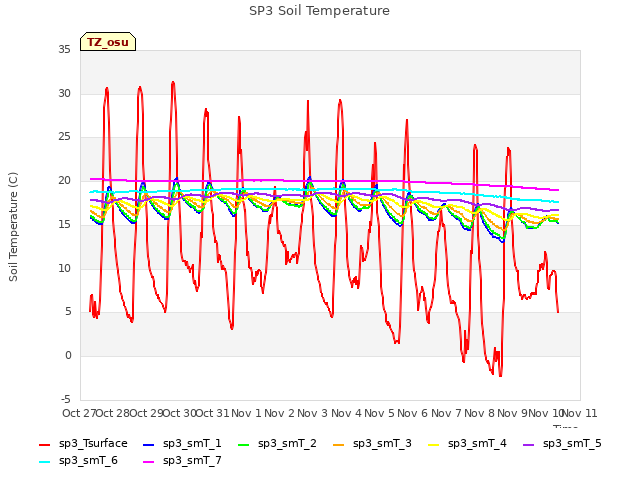Viewport: 640px width, 480px height.
Task: Toggle the sp3_smT_6 legend entry
Action: coord(78,460)
